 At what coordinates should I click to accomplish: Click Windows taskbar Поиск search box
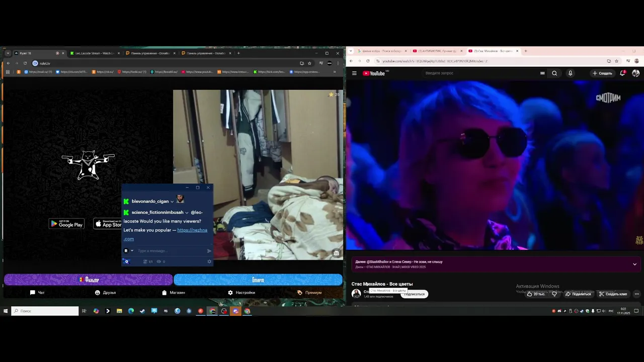coord(45,311)
